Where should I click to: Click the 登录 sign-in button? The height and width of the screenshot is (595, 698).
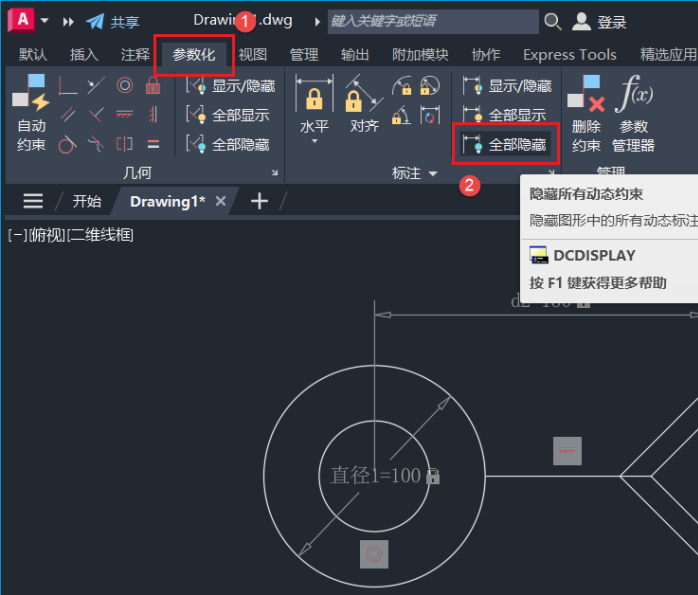point(600,21)
